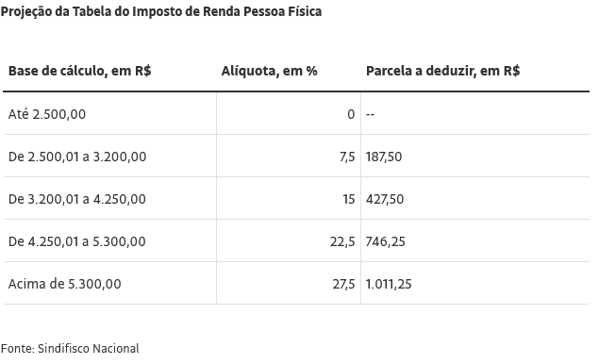Click the '--' deduction cell
This screenshot has height=364, width=599.
pyautogui.click(x=370, y=114)
